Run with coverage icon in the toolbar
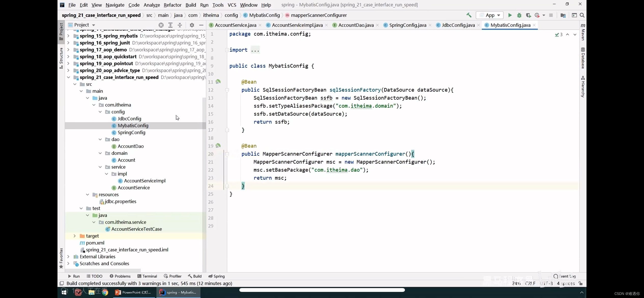The width and height of the screenshot is (644, 298). click(528, 15)
